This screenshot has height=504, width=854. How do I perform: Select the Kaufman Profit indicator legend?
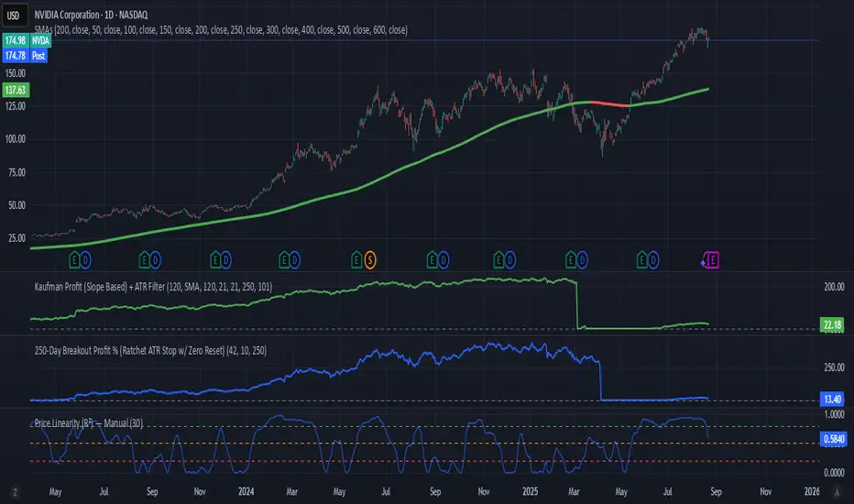153,286
